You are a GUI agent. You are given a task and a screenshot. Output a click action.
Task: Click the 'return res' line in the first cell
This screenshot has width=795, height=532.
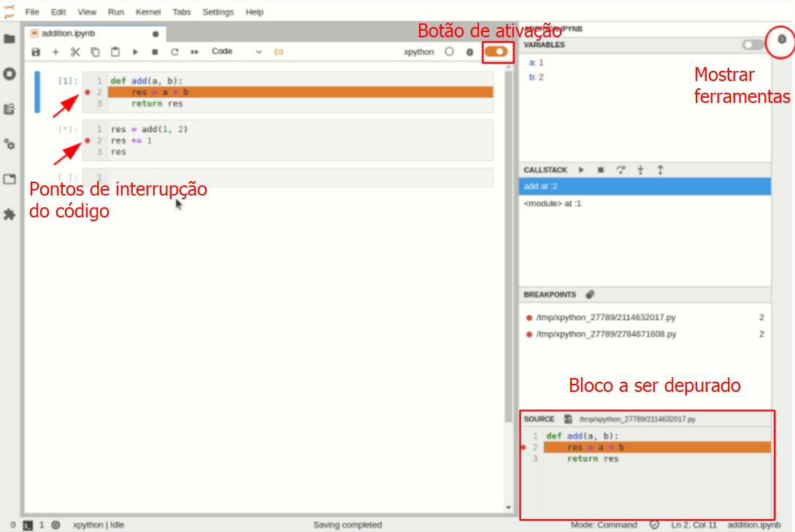click(157, 104)
